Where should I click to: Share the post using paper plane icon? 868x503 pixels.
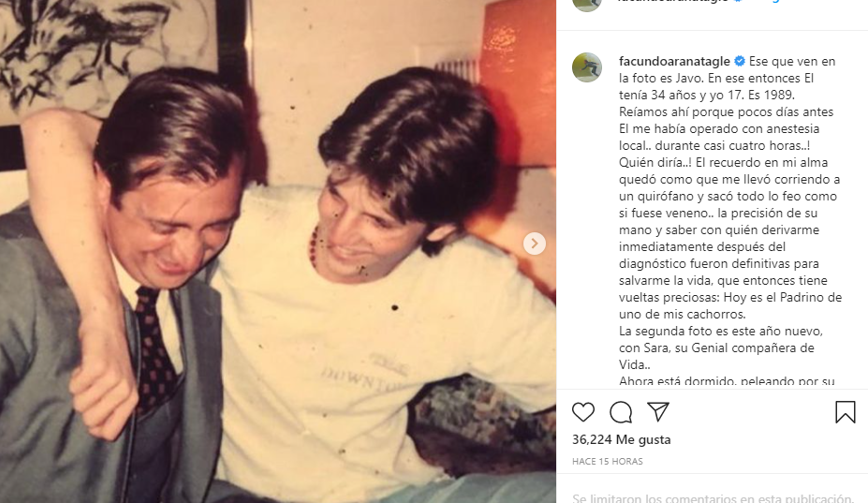click(x=658, y=411)
